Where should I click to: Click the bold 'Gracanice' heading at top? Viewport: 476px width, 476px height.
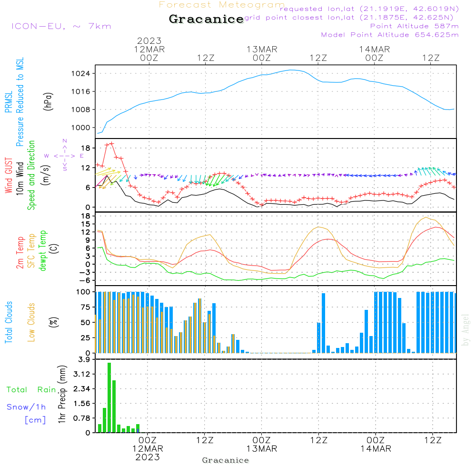(206, 19)
